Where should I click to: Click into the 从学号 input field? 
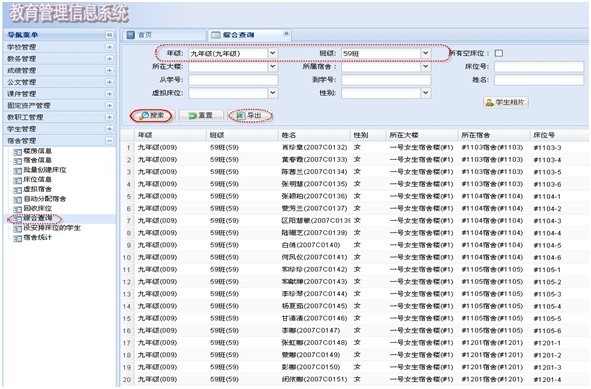coord(233,80)
